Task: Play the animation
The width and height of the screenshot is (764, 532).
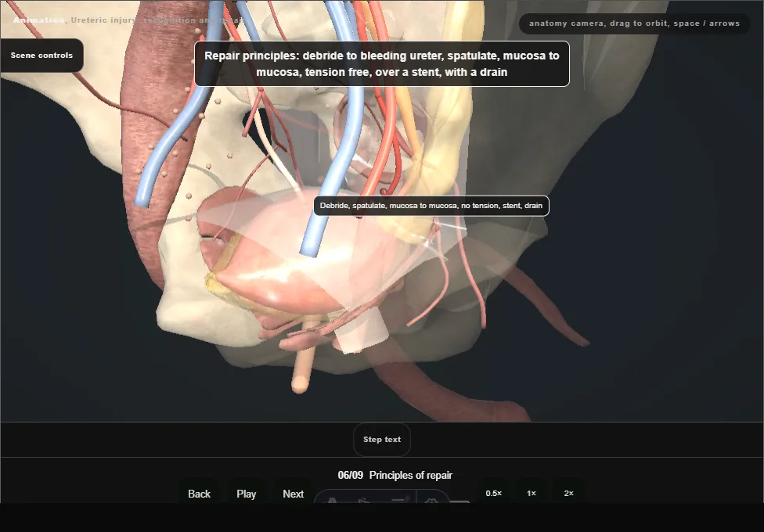Action: point(247,494)
